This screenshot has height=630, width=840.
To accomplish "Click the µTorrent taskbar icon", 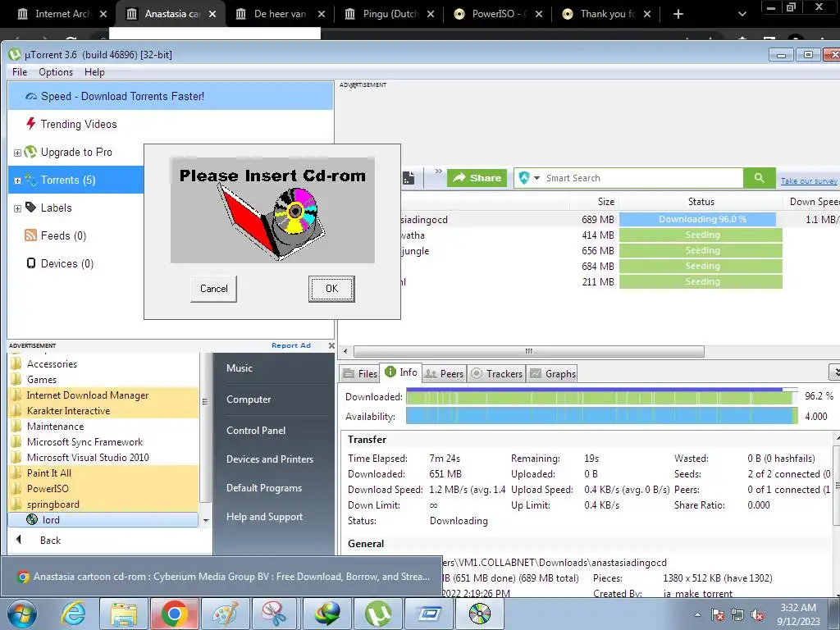I will click(378, 614).
